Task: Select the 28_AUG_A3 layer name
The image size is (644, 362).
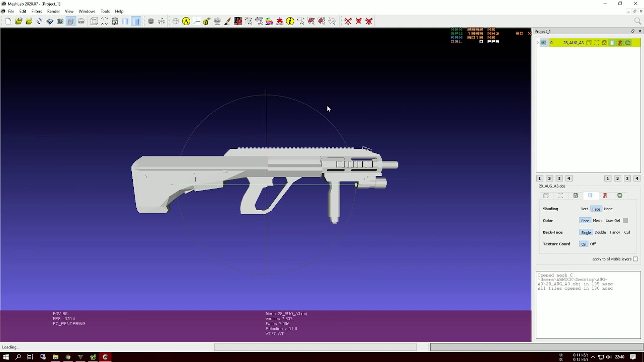Action: 573,43
